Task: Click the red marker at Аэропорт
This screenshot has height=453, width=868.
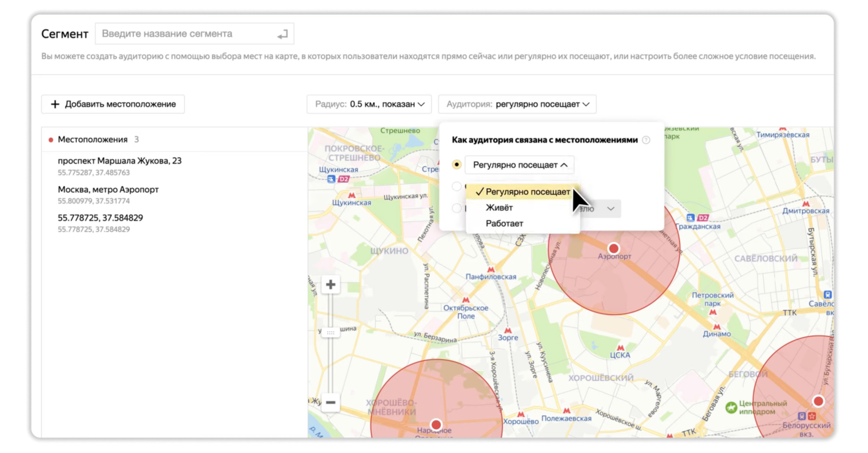Action: pyautogui.click(x=614, y=249)
